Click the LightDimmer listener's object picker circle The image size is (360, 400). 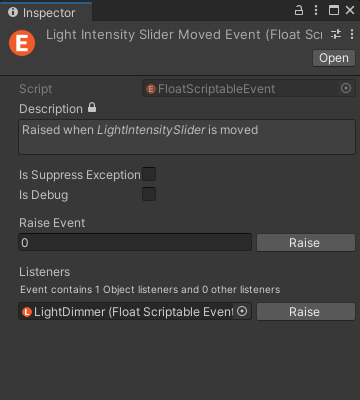242,311
